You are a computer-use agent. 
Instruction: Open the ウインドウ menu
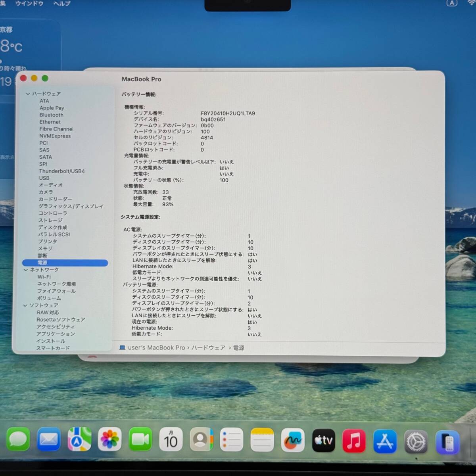point(29,4)
